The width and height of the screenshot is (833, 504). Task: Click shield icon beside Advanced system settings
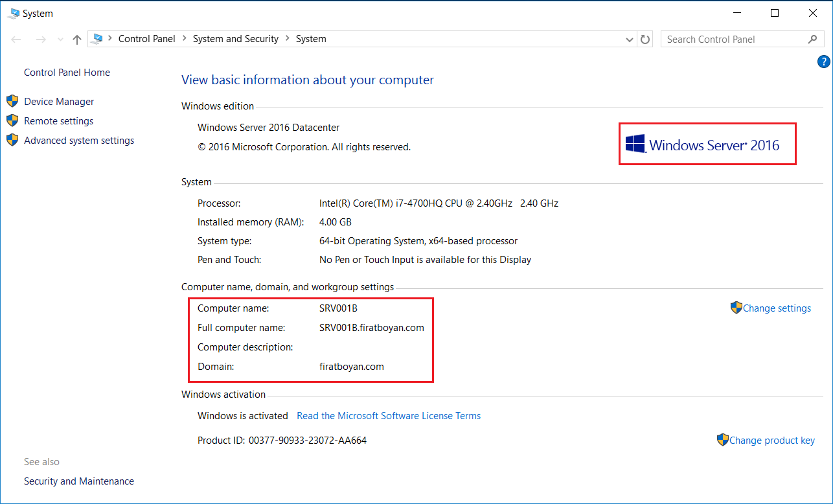[x=12, y=140]
